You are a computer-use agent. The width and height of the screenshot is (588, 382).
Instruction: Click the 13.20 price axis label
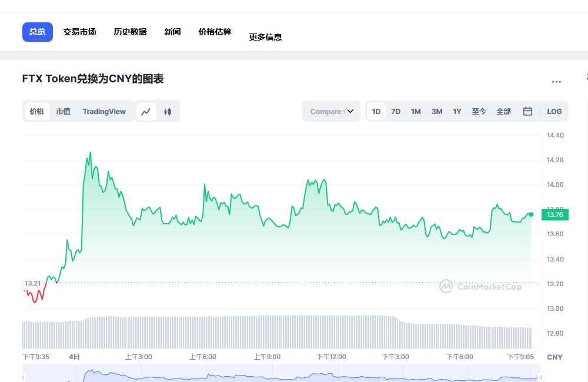[x=555, y=284]
